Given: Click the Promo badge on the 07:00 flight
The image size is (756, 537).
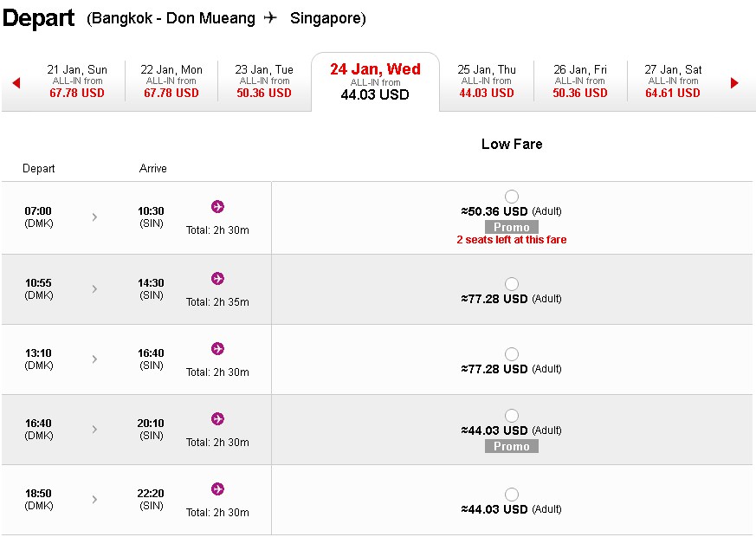Looking at the screenshot, I should click(x=512, y=227).
